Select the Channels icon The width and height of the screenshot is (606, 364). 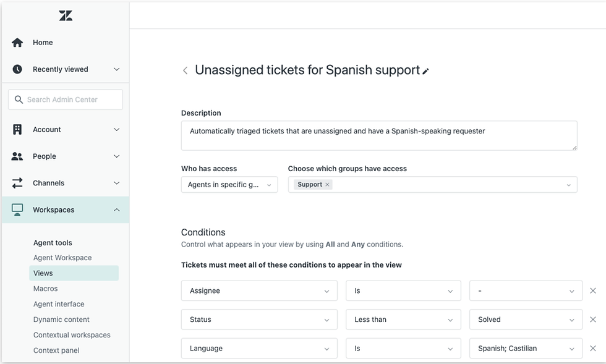[x=17, y=182]
